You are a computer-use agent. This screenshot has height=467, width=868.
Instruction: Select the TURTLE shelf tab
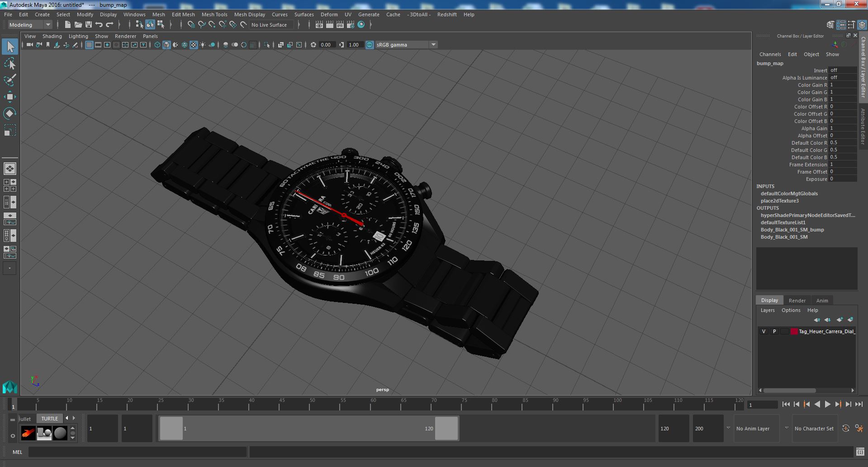[50, 419]
